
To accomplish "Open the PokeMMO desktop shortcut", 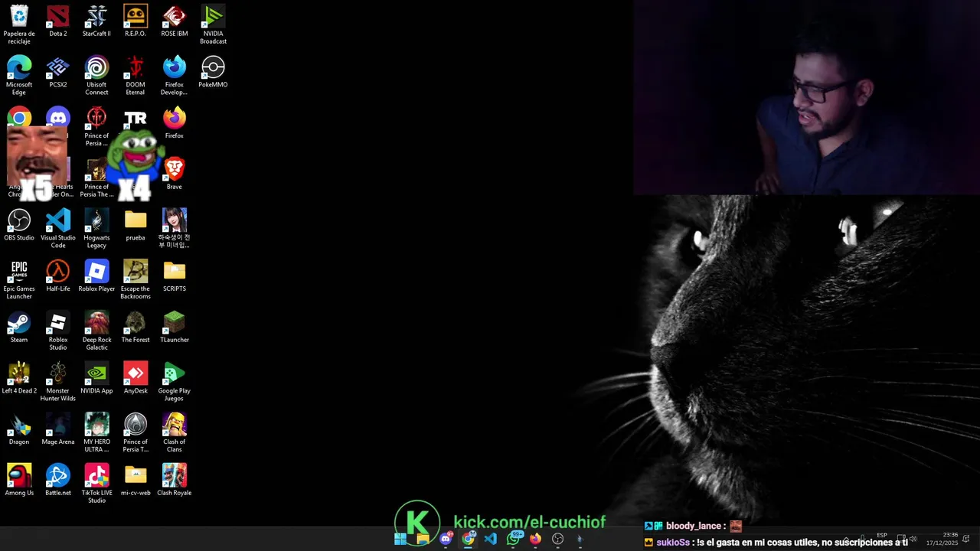I will coord(213,72).
